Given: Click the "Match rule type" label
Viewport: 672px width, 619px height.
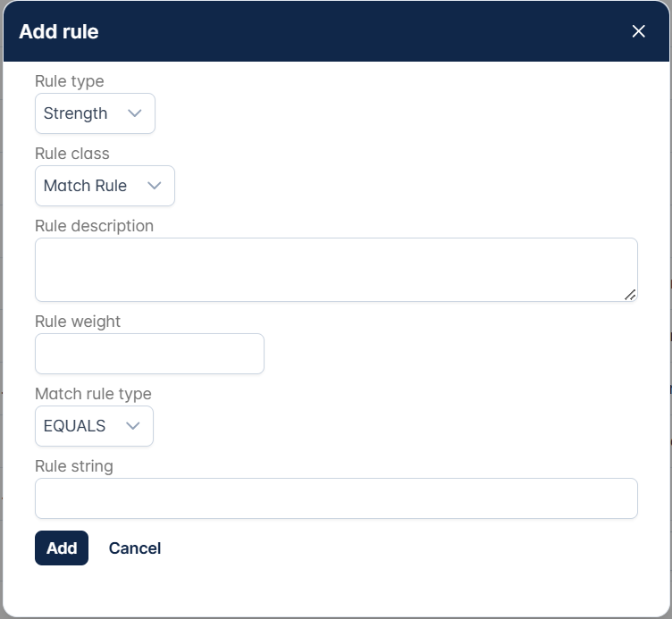Looking at the screenshot, I should pos(93,394).
